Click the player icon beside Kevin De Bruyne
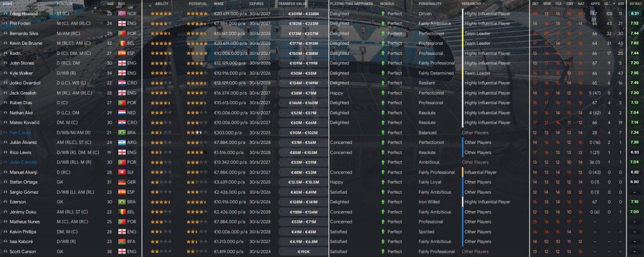 (5, 43)
